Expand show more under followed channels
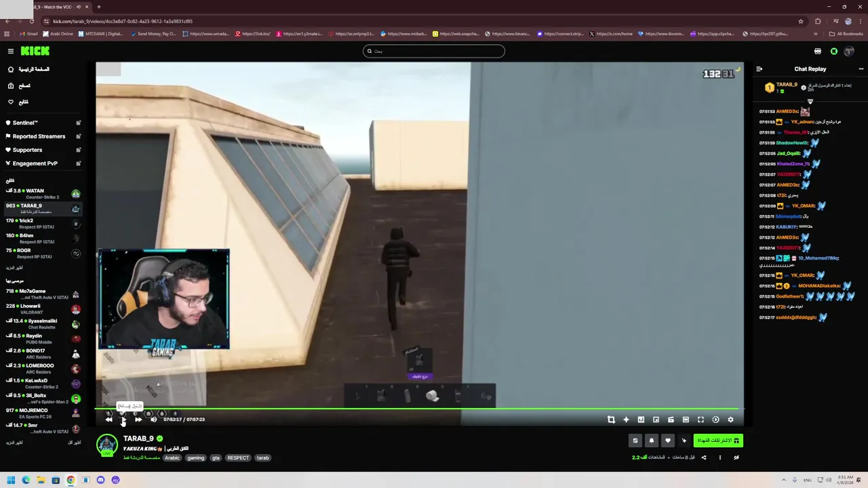The image size is (868, 488). click(x=14, y=268)
